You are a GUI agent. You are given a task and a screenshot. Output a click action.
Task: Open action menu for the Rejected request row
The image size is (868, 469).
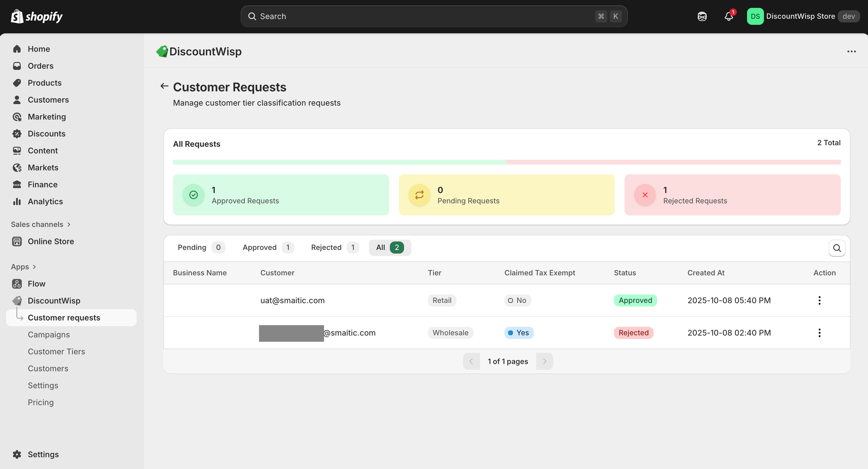(819, 333)
